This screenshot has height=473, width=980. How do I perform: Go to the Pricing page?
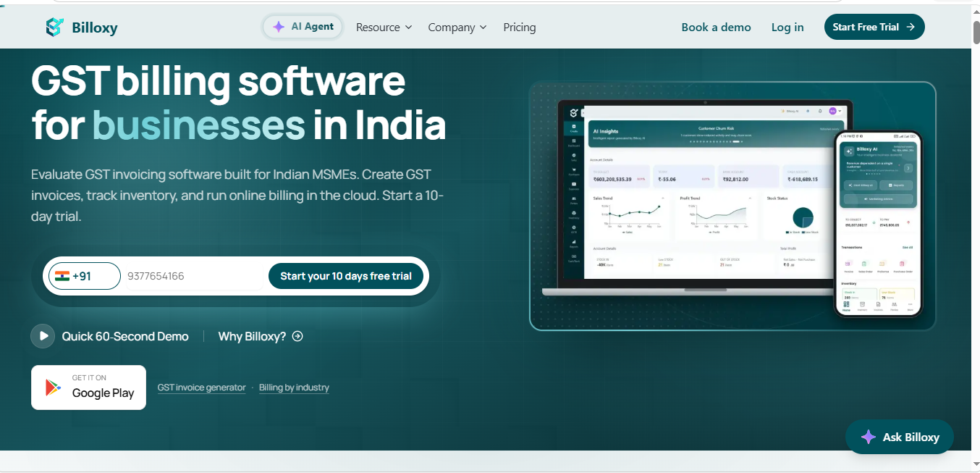(x=520, y=28)
